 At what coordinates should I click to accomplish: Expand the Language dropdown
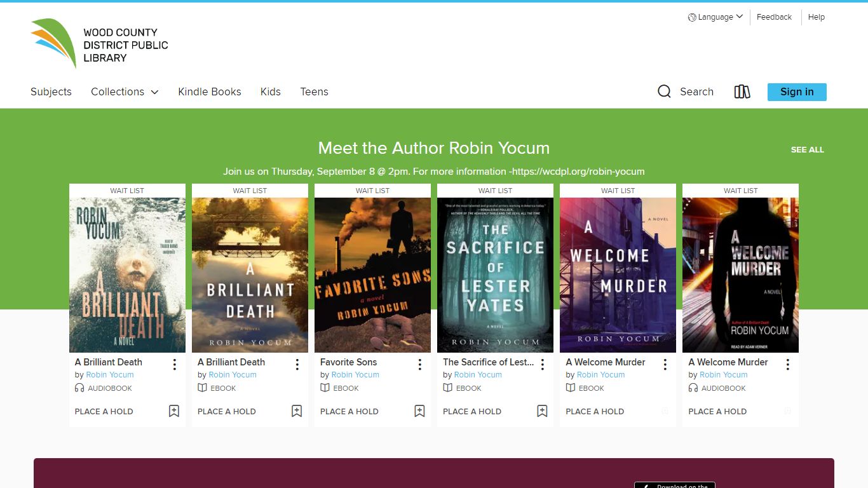(715, 17)
